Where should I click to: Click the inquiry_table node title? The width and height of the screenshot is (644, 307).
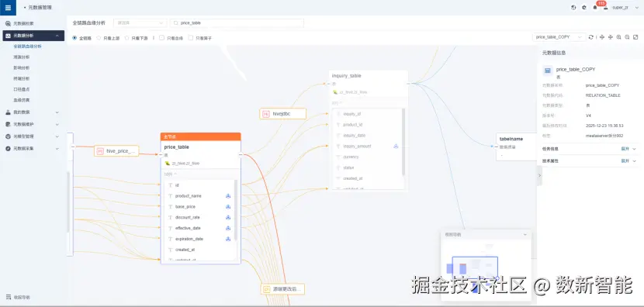coord(346,76)
